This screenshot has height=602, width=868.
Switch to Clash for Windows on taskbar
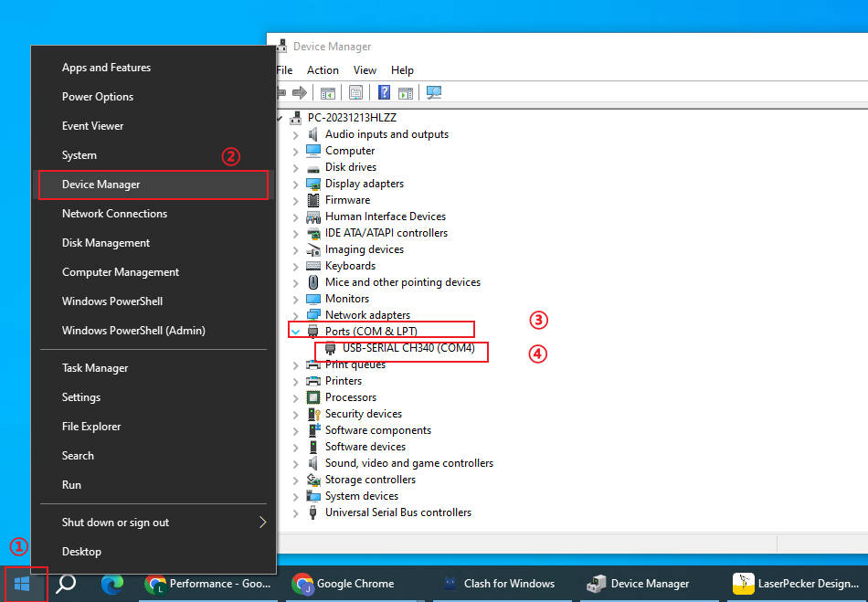(499, 583)
